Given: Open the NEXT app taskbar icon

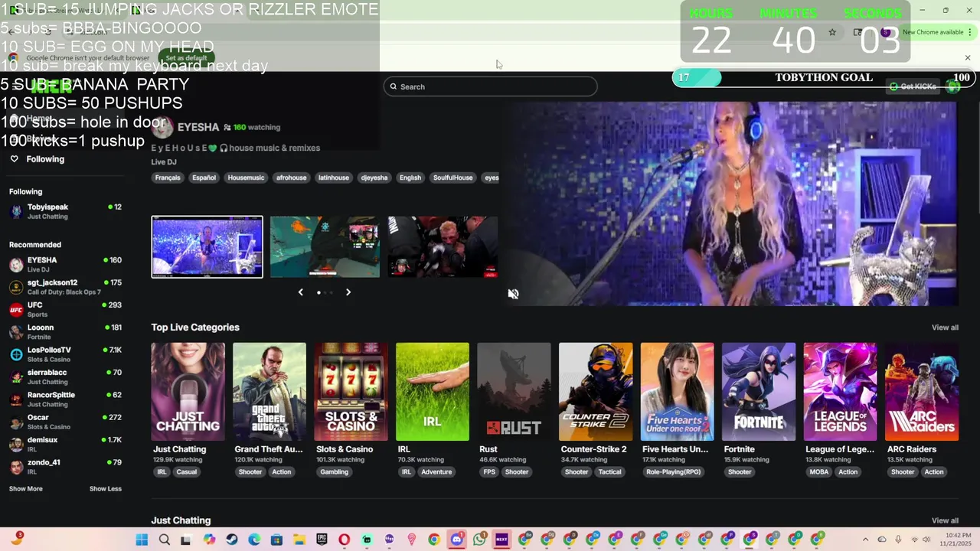Looking at the screenshot, I should click(501, 540).
